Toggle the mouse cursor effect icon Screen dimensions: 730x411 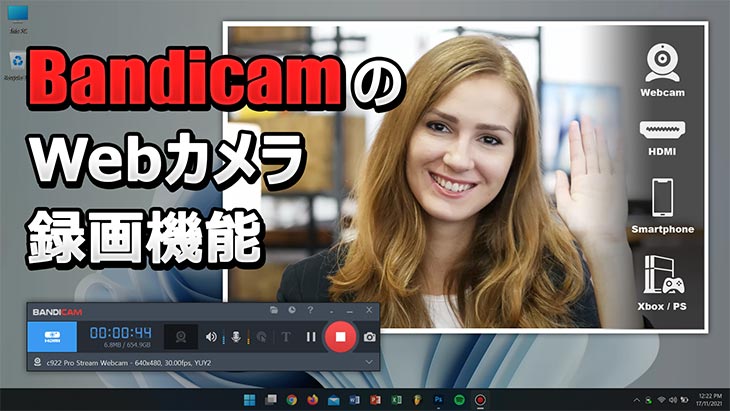click(x=262, y=337)
